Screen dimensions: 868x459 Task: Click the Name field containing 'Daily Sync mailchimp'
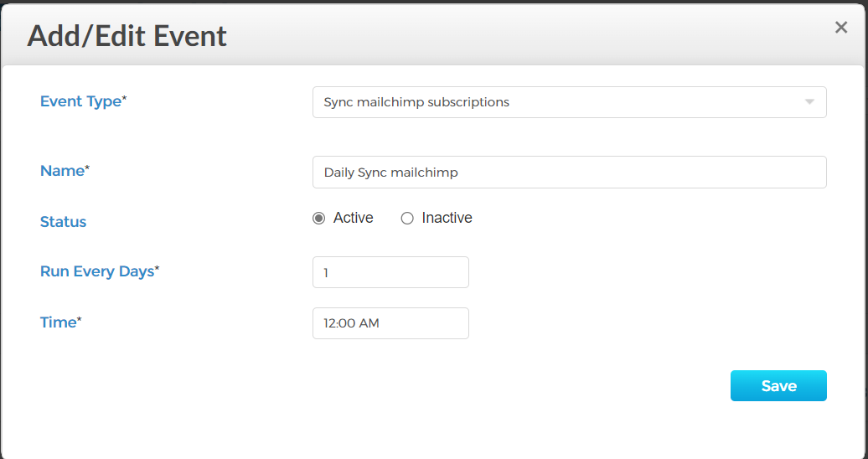[569, 172]
